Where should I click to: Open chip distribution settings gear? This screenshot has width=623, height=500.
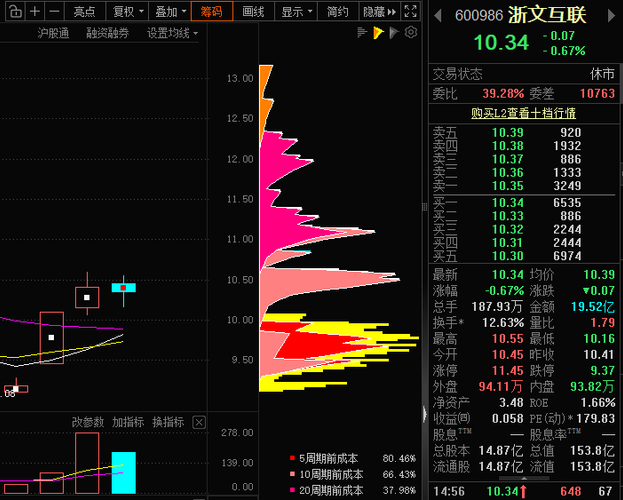(411, 32)
